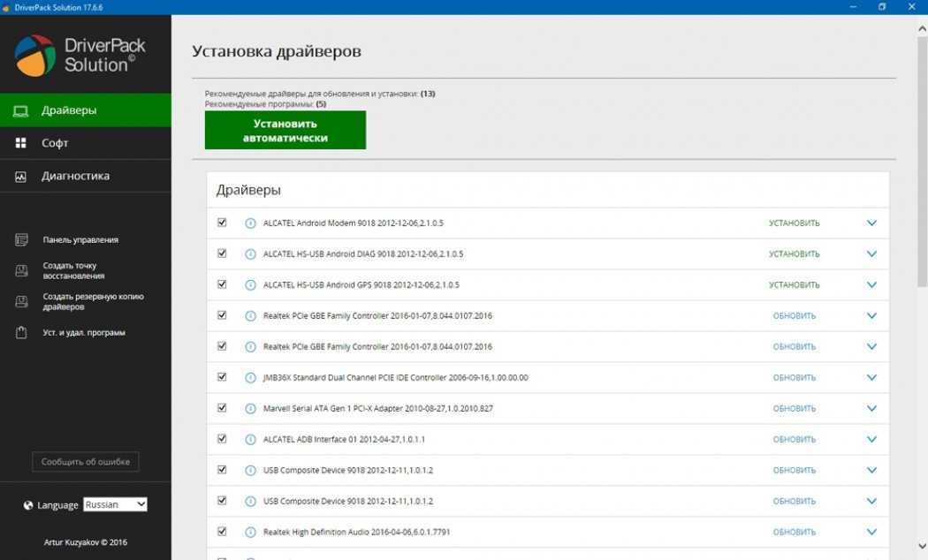This screenshot has width=928, height=560.
Task: Open the Language dropdown showing Russian
Action: (x=116, y=504)
